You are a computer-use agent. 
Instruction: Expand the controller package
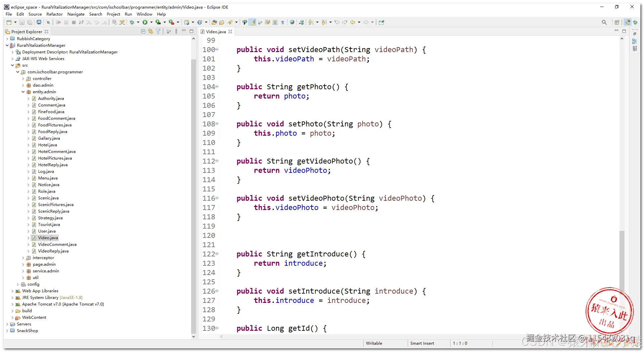coord(23,78)
